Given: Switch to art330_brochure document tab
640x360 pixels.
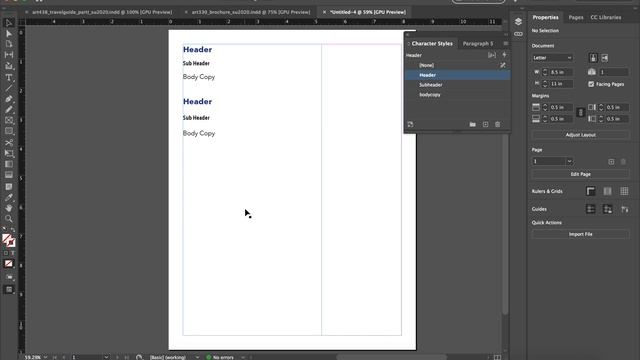Looking at the screenshot, I should click(x=251, y=12).
